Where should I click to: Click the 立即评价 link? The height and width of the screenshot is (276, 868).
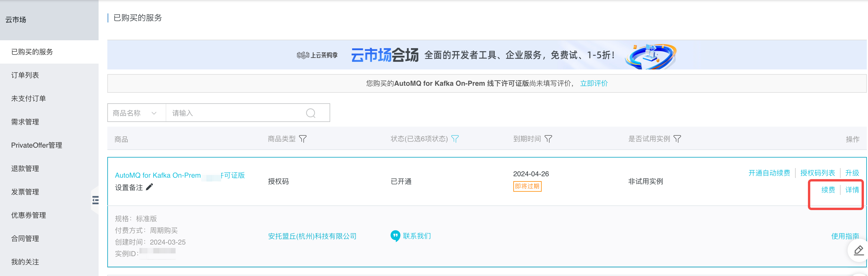coord(594,83)
